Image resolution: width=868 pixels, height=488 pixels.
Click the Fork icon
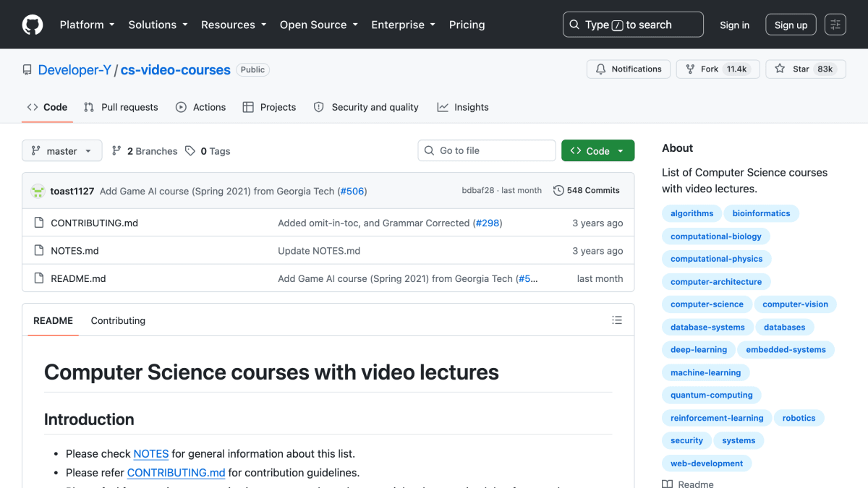pos(690,69)
